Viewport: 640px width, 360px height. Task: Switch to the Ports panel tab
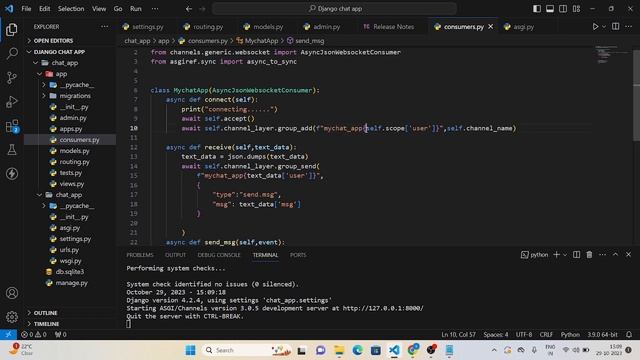click(298, 255)
